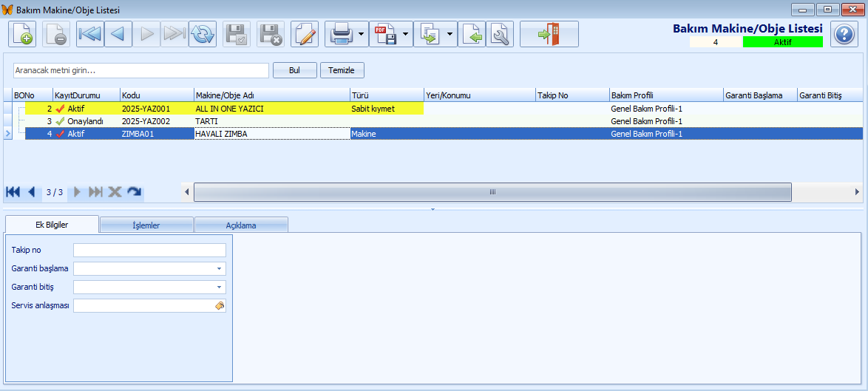Image resolution: width=868 pixels, height=391 pixels.
Task: Sort by the Kodu column header
Action: (157, 95)
